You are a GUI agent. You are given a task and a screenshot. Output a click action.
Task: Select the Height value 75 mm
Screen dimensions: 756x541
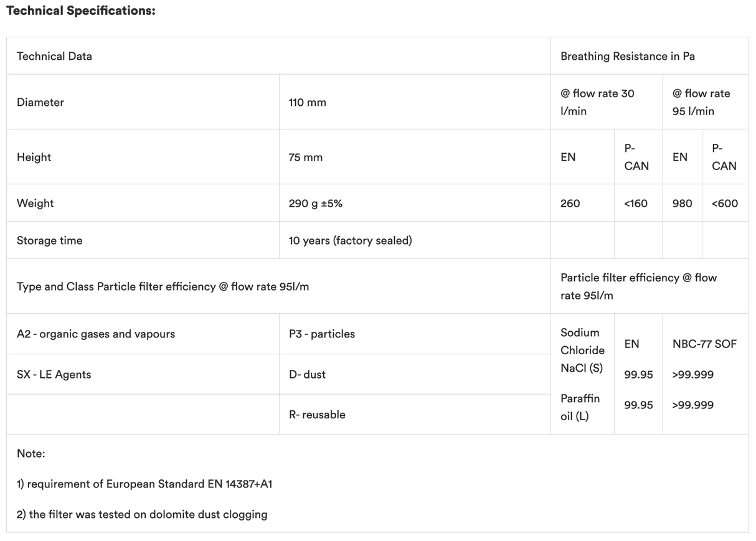305,157
